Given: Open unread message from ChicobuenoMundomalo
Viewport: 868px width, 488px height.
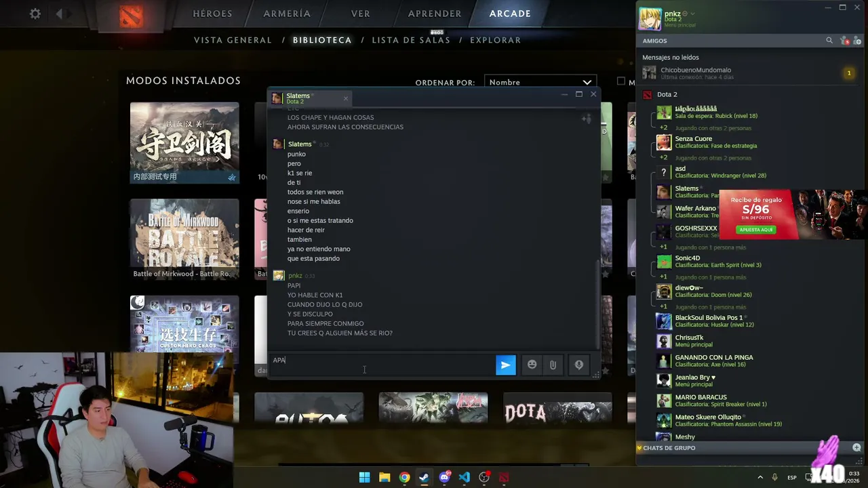Looking at the screenshot, I should (x=751, y=73).
